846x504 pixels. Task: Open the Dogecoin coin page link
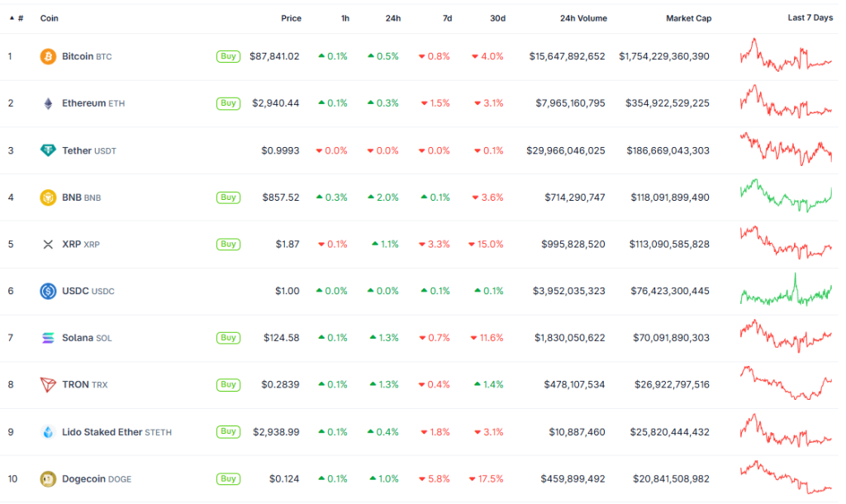[x=84, y=479]
